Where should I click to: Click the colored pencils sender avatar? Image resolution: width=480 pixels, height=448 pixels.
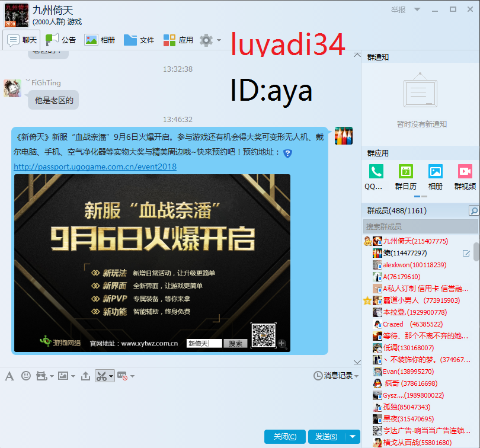(x=344, y=135)
